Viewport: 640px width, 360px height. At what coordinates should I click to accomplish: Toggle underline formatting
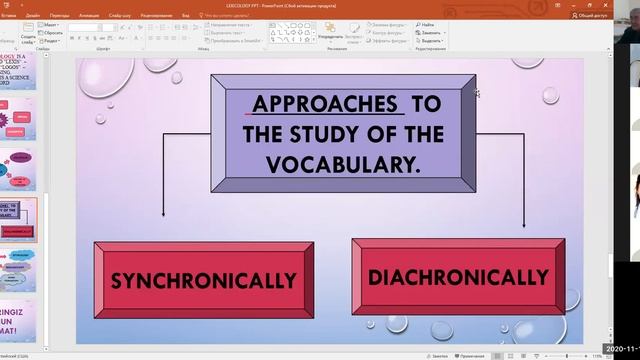point(87,38)
